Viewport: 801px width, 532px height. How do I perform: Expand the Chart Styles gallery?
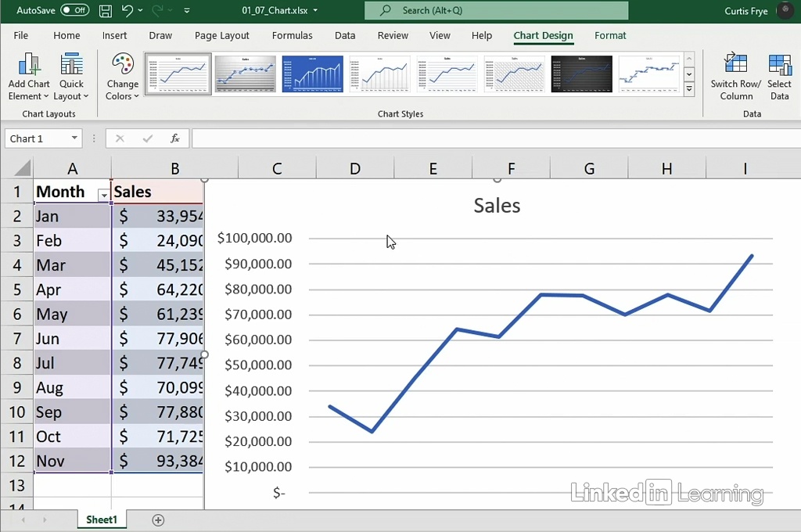689,90
